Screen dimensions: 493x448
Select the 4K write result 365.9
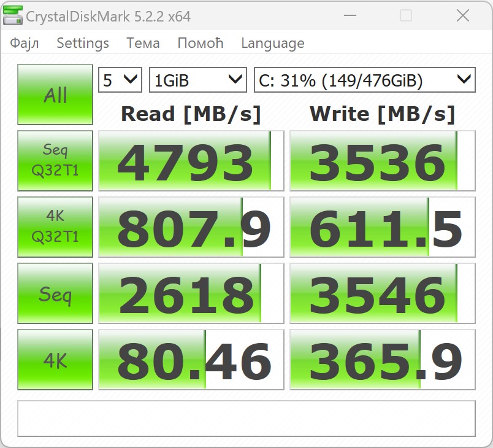pos(383,360)
